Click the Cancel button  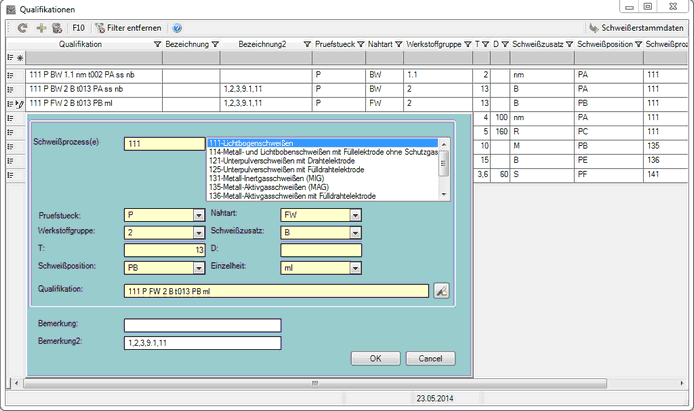(430, 358)
